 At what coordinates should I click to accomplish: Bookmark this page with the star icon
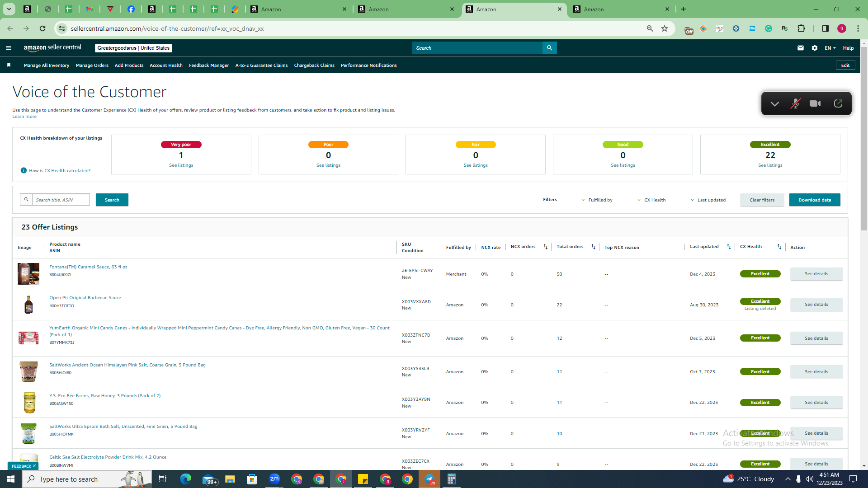coord(665,28)
